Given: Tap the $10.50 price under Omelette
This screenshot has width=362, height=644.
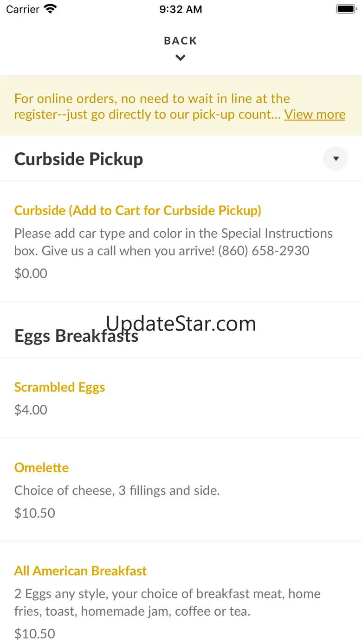Looking at the screenshot, I should pyautogui.click(x=35, y=513).
